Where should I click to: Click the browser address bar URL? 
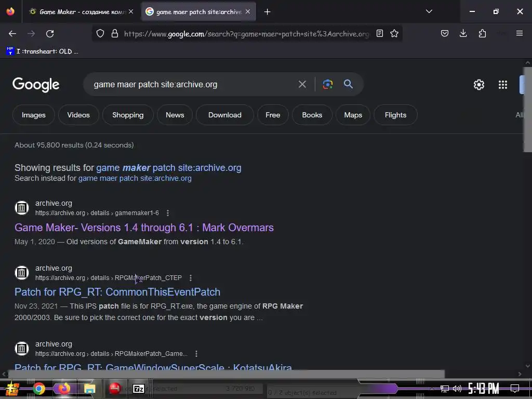tap(246, 34)
